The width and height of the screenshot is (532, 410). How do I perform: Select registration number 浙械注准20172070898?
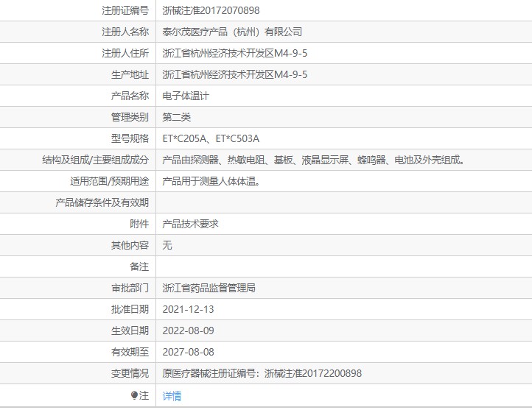tap(211, 10)
